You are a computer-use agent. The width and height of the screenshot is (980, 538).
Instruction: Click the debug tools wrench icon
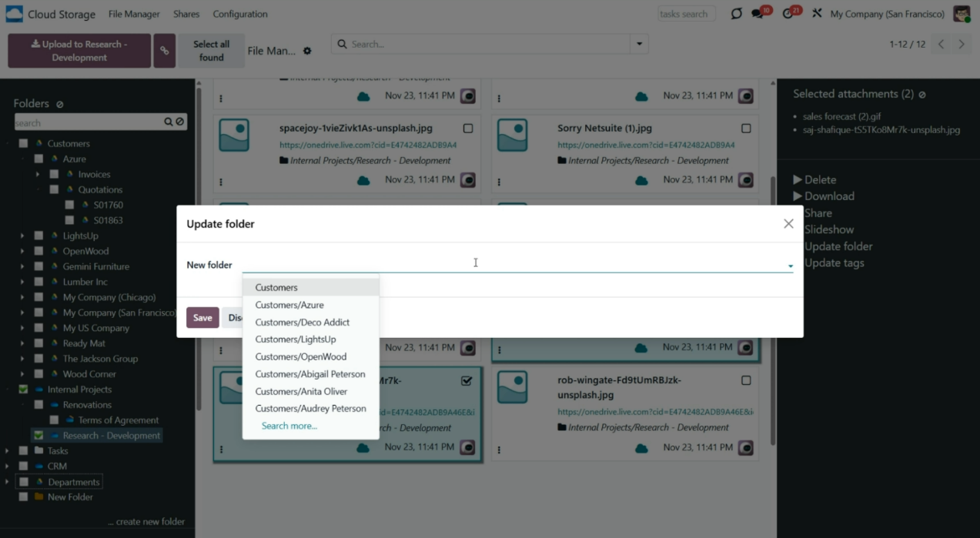pos(817,14)
